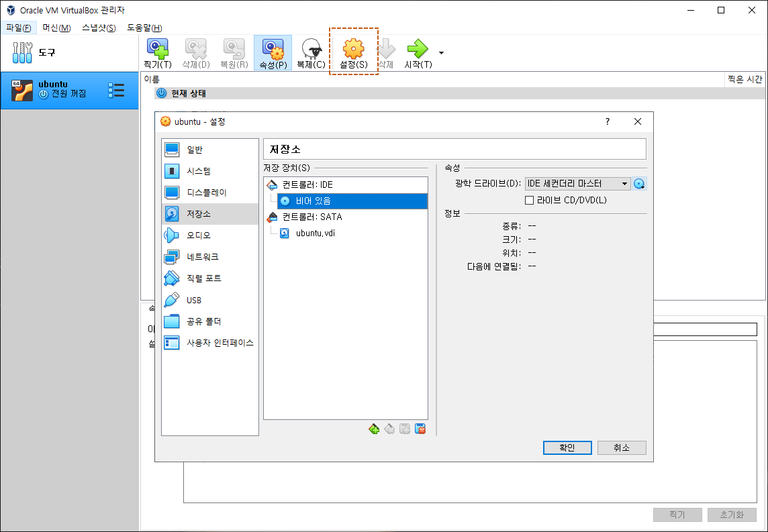Open the 도움말(H) menu
Image resolution: width=768 pixels, height=532 pixels.
coord(144,28)
